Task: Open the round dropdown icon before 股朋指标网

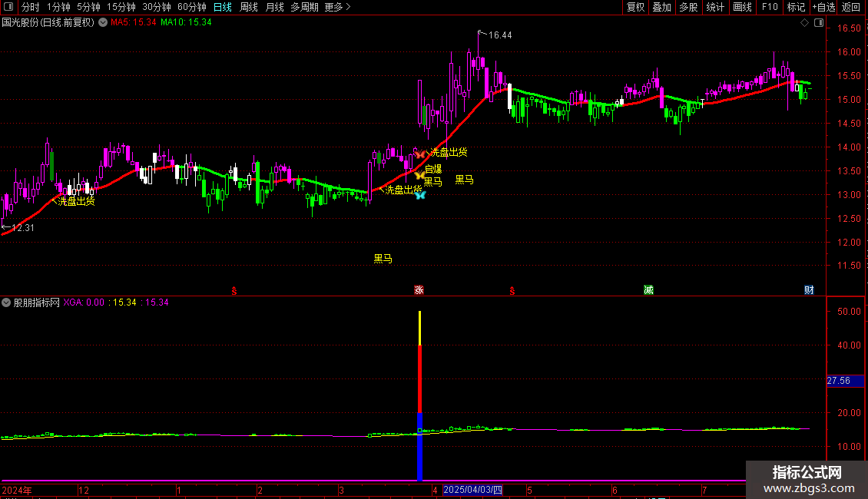Action: pos(6,302)
